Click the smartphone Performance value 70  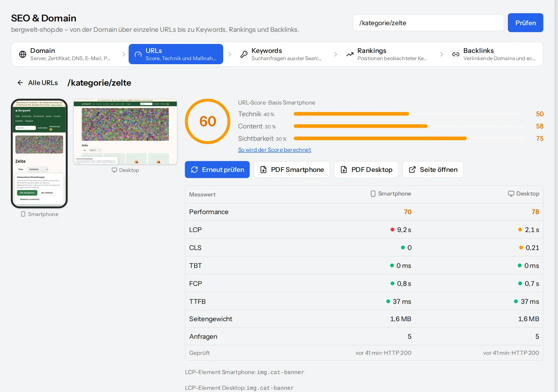tap(408, 212)
